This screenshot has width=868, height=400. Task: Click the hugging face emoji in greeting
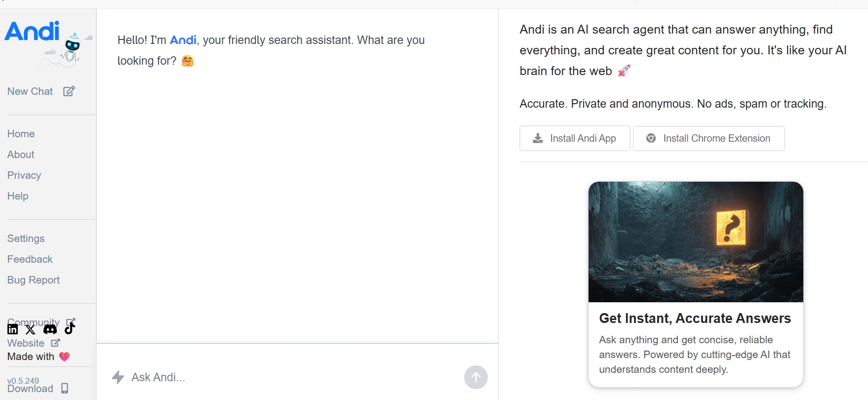coord(188,61)
